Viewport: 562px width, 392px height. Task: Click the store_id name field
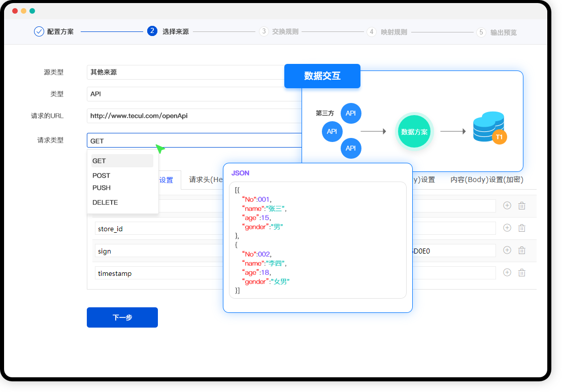159,229
